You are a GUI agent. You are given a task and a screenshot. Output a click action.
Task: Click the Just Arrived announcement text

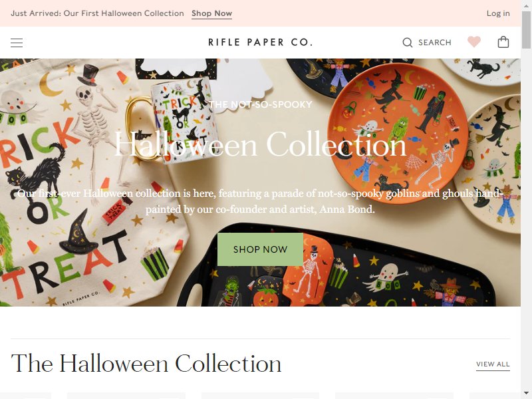pos(97,13)
